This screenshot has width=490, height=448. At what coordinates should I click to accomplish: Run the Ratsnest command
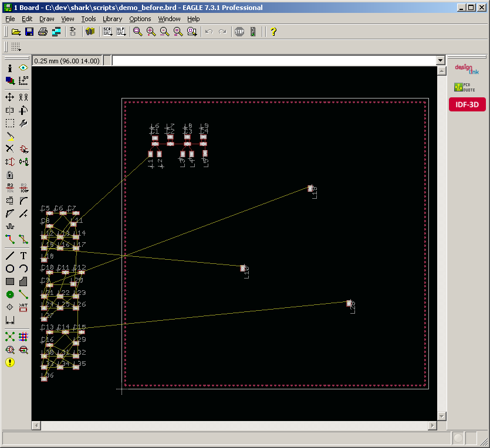click(10, 337)
